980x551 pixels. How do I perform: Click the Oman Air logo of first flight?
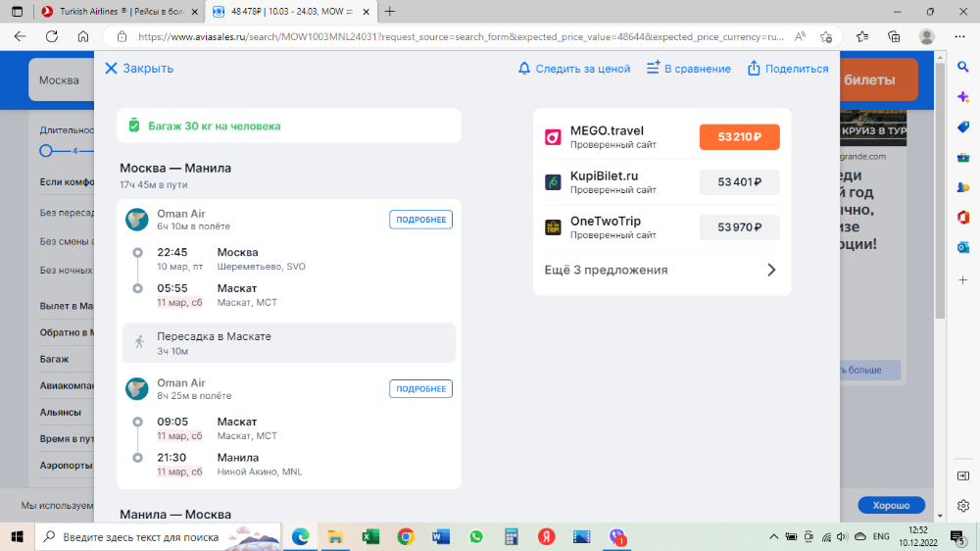tap(137, 220)
